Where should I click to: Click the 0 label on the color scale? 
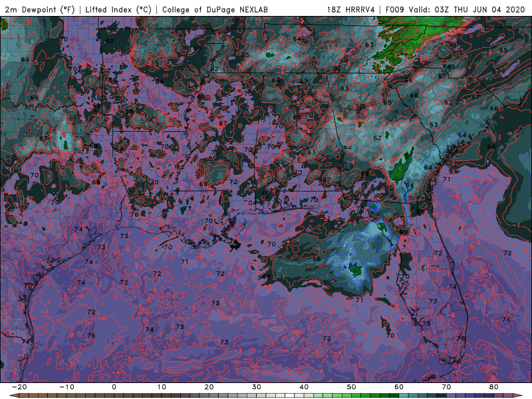(114, 387)
